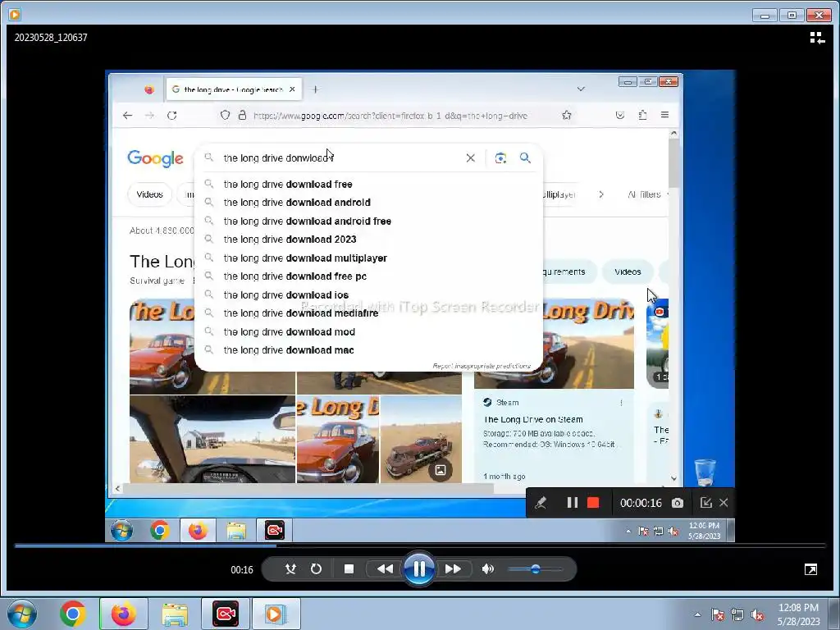Click the Google logo
The height and width of the screenshot is (630, 840).
[x=155, y=158]
